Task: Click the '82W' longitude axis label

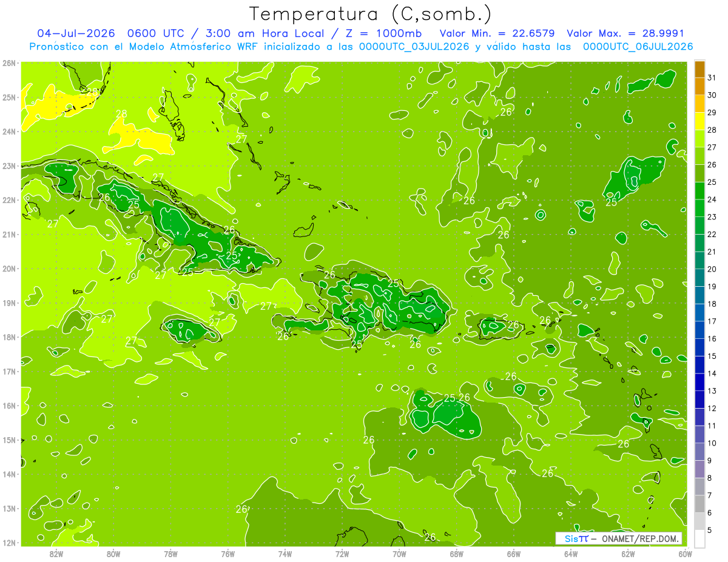Action: click(x=56, y=554)
